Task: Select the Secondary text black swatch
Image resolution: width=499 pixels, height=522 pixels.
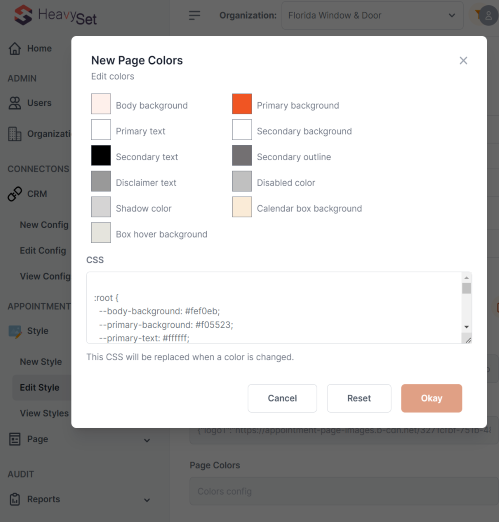Action: (101, 155)
